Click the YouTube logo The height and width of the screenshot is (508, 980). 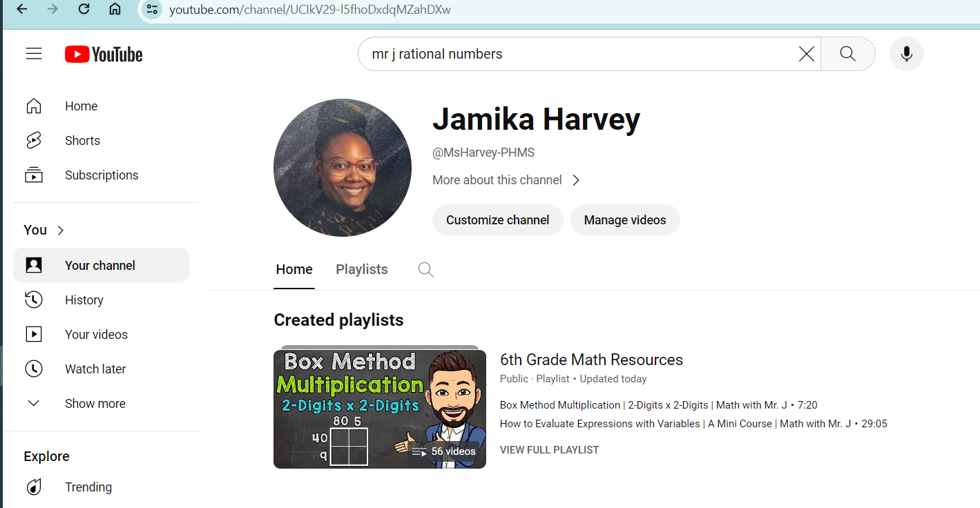104,55
